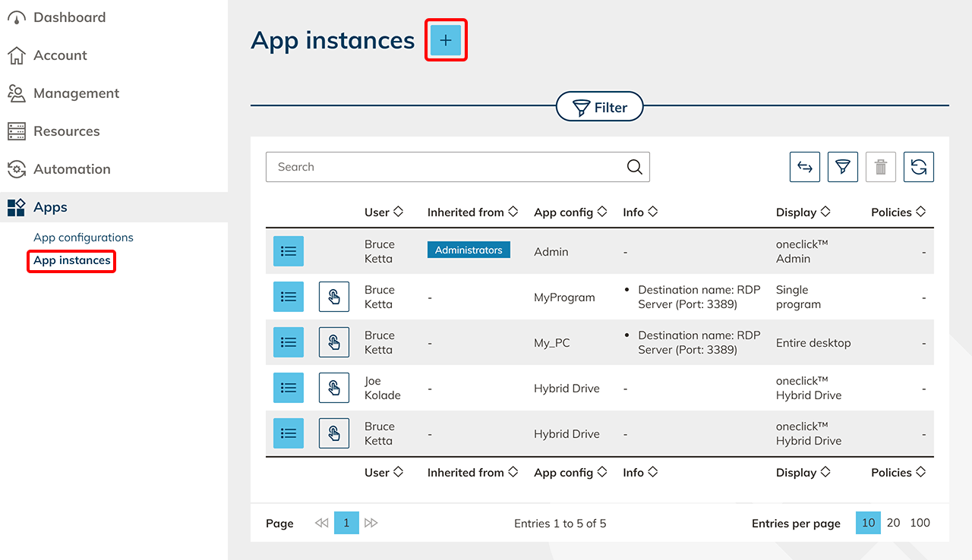Select 10 entries per page

868,523
